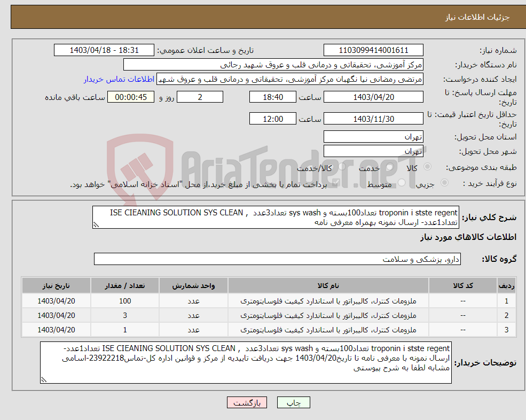
Task: Click the request creator name field
Action: click(x=290, y=79)
